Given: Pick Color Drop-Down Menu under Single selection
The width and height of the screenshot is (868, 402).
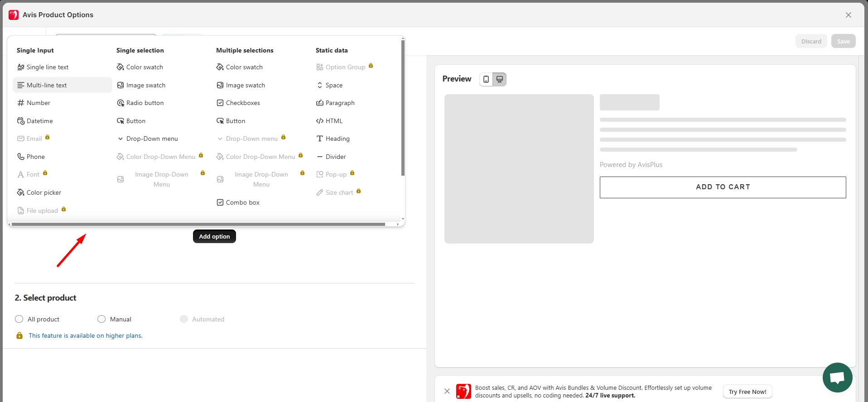Looking at the screenshot, I should [x=160, y=157].
